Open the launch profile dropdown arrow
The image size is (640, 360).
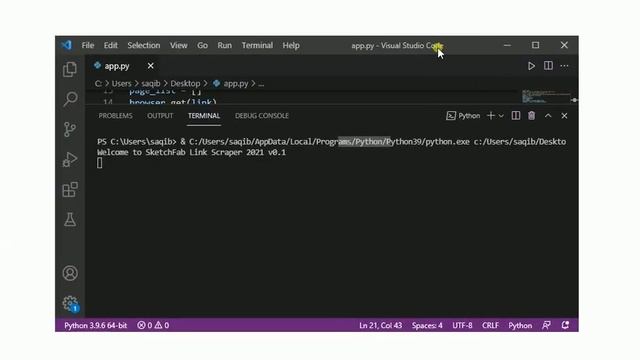[x=501, y=116]
